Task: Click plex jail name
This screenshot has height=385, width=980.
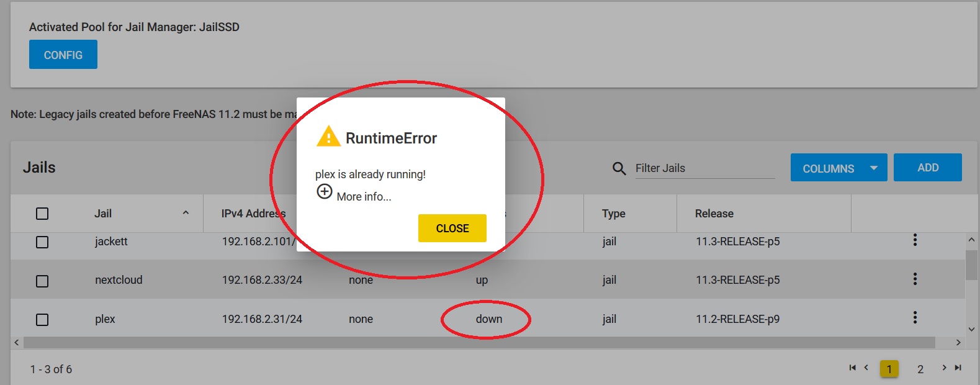Action: click(x=105, y=319)
